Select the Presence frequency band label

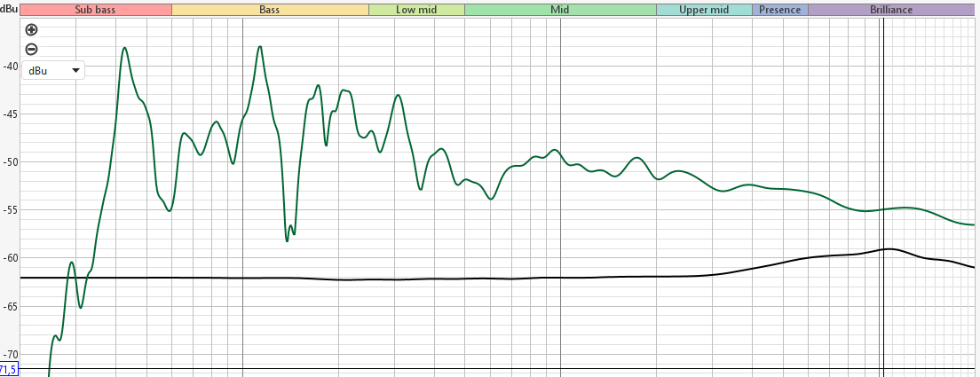(780, 10)
